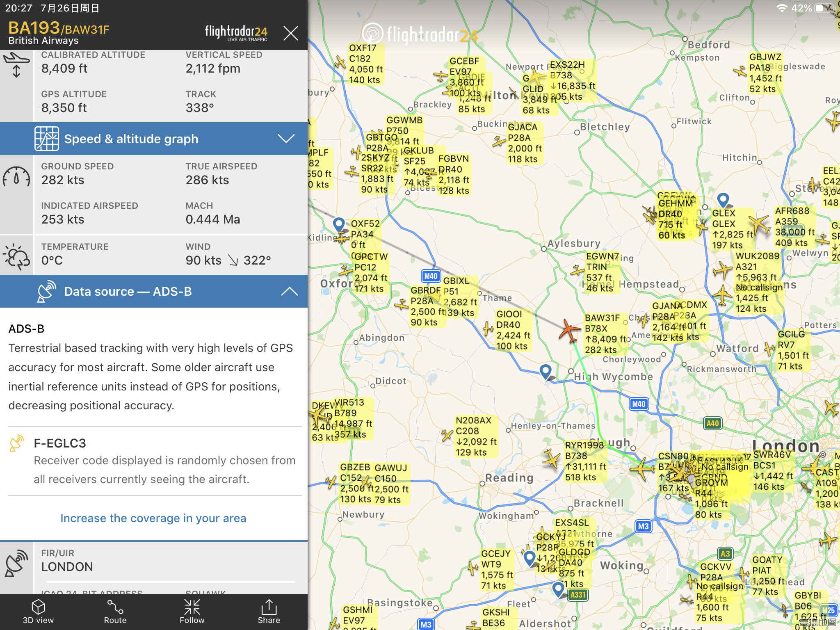The image size is (840, 630).
Task: Select the GBJWZ PA18 aircraft icon
Action: point(740,71)
